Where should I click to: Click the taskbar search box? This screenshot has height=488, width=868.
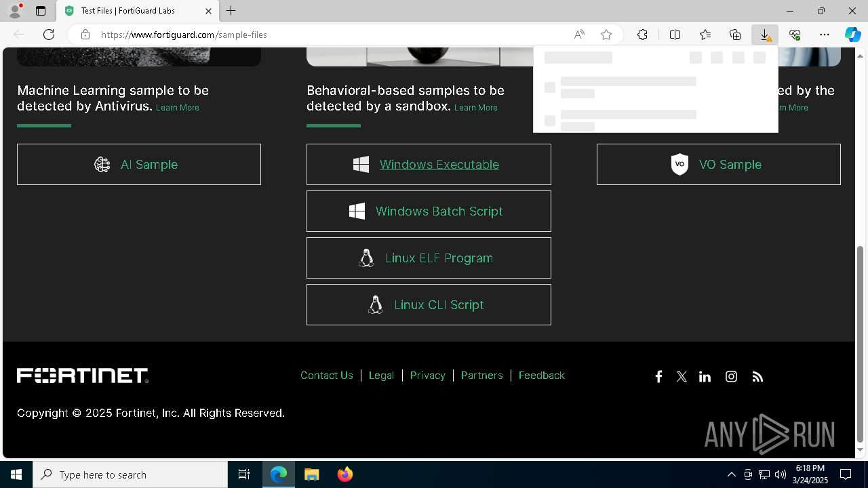point(130,474)
